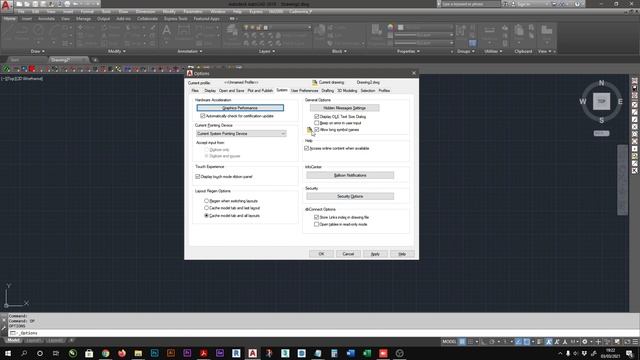
Task: Switch to the Files tab in Options
Action: 195,91
